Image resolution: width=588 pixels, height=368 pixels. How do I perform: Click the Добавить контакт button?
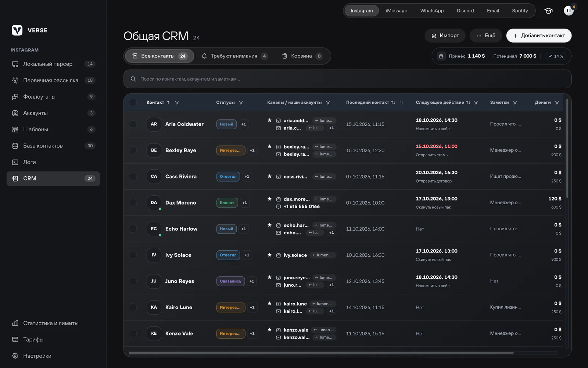click(539, 36)
